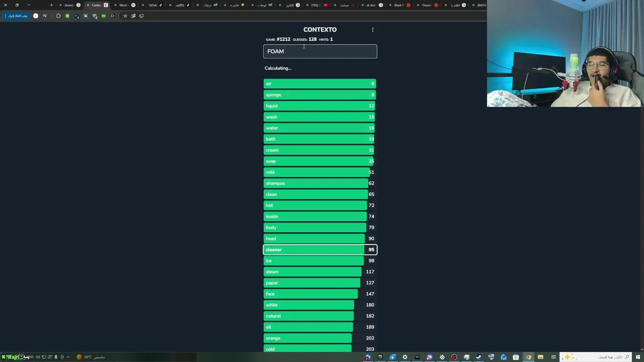Viewport: 644px width, 362px height.
Task: Select the 'white' guess row
Action: pyautogui.click(x=320, y=305)
